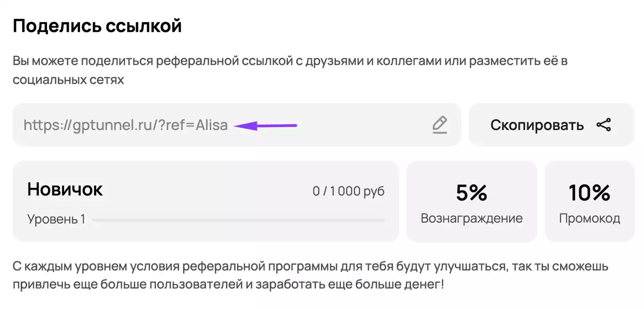Select the 5% reward value

(472, 193)
